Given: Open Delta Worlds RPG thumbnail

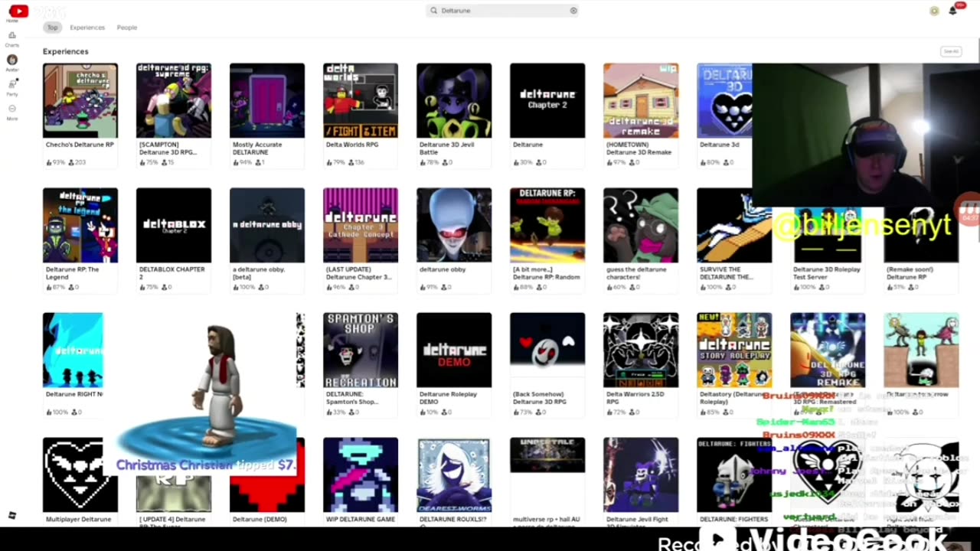Looking at the screenshot, I should point(361,100).
